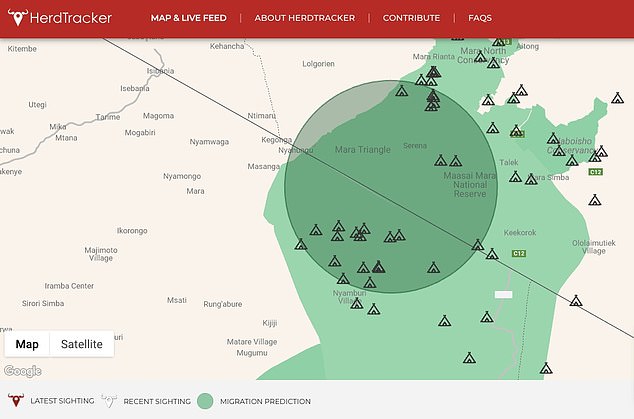Image resolution: width=634 pixels, height=419 pixels.
Task: Click the Tarime place label
Action: tap(108, 117)
